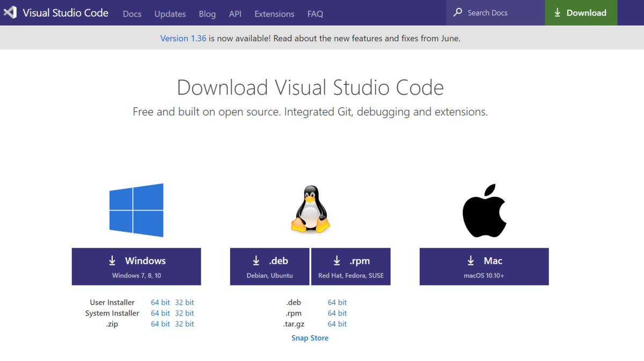Image resolution: width=644 pixels, height=361 pixels.
Task: Click the System Installer label
Action: (112, 313)
